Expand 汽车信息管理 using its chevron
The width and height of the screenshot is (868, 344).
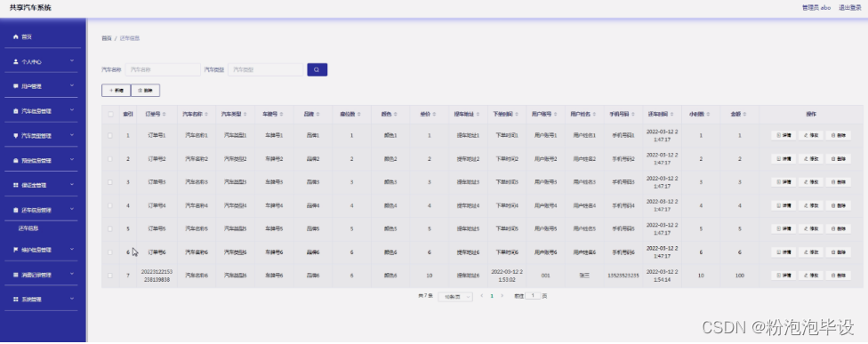72,110
